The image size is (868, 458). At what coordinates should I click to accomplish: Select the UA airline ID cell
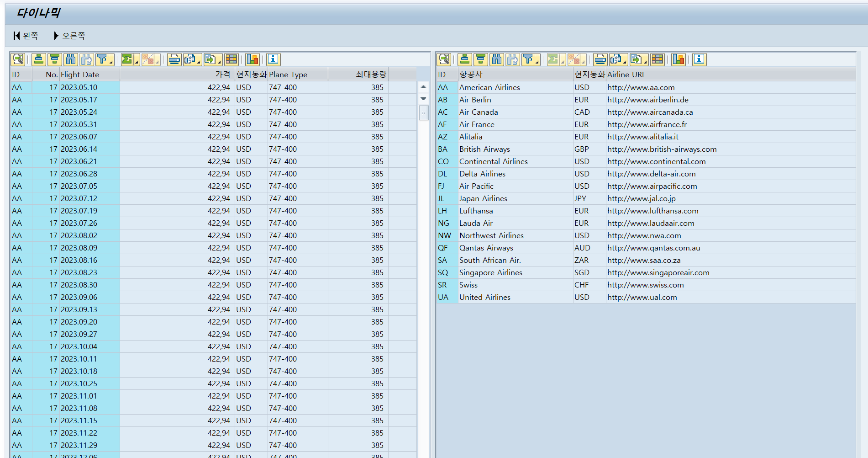pos(447,297)
